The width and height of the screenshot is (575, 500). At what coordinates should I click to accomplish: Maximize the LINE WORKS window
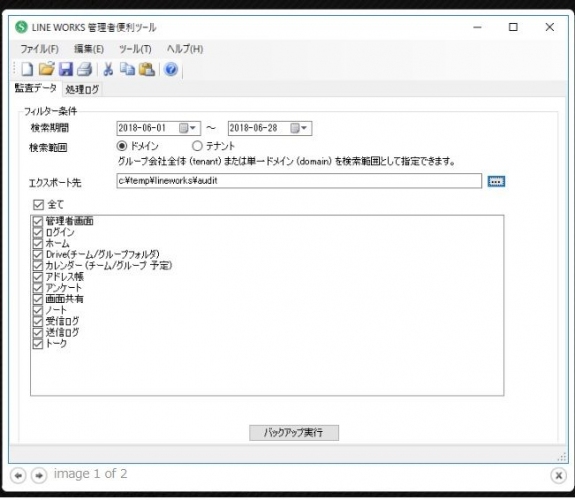click(x=513, y=27)
